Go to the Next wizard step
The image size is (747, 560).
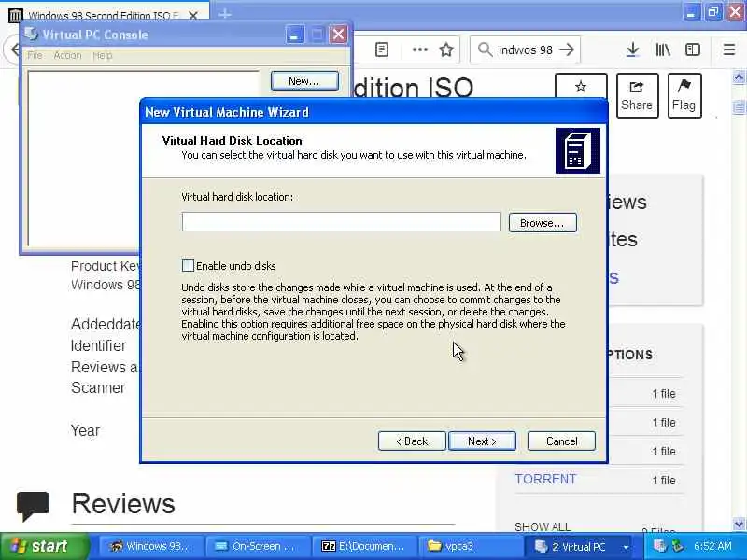(482, 441)
